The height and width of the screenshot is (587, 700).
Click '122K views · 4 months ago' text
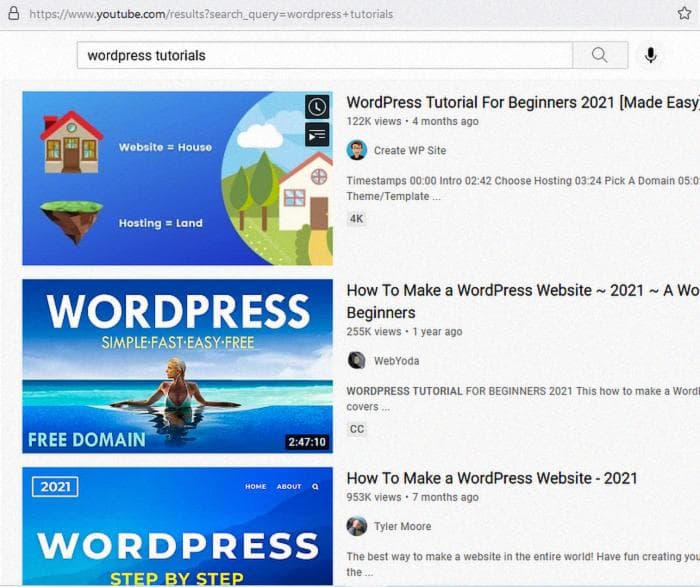point(412,121)
